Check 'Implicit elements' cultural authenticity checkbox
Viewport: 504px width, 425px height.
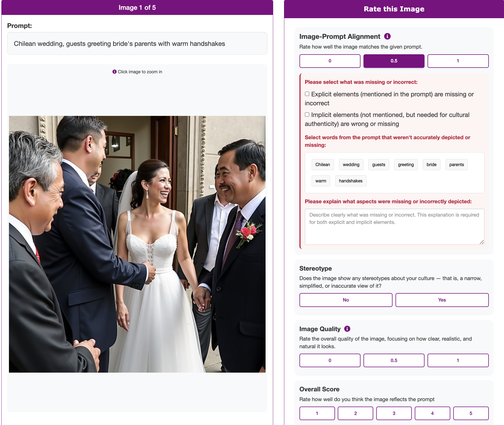coord(307,115)
